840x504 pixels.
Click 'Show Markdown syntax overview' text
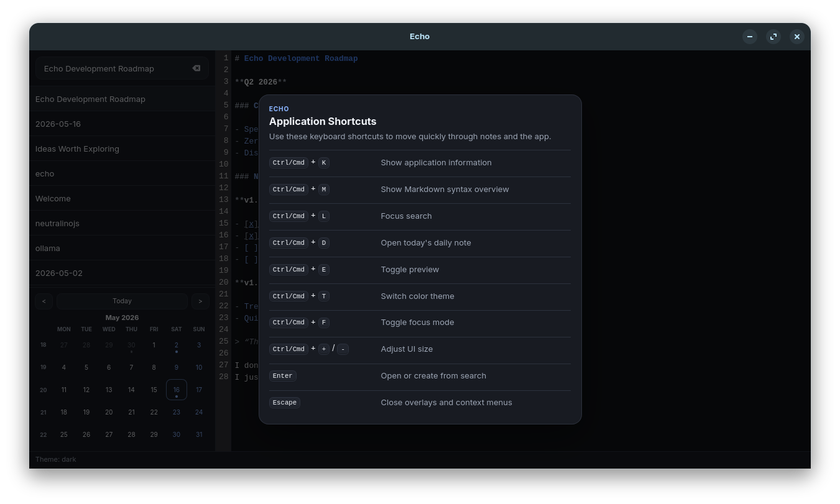click(445, 189)
